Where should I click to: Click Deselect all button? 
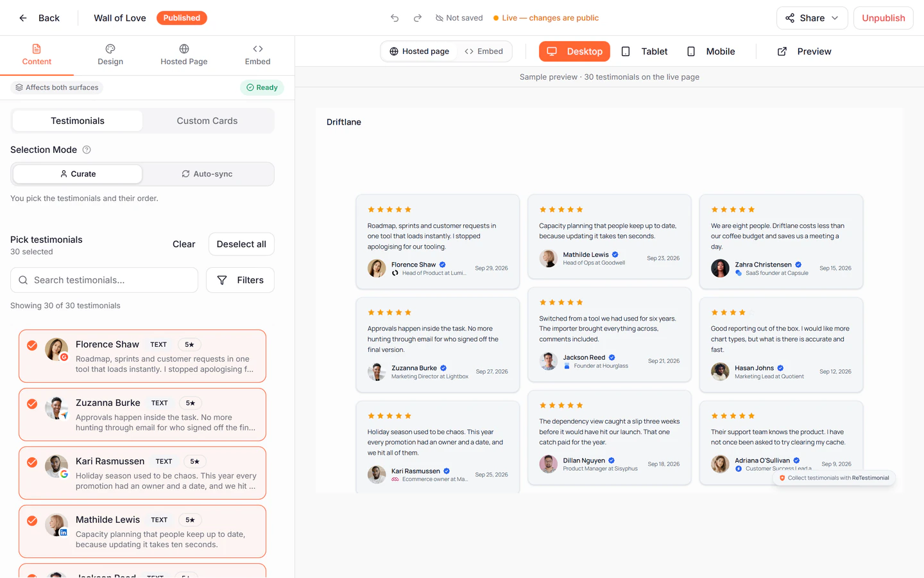[x=241, y=244]
